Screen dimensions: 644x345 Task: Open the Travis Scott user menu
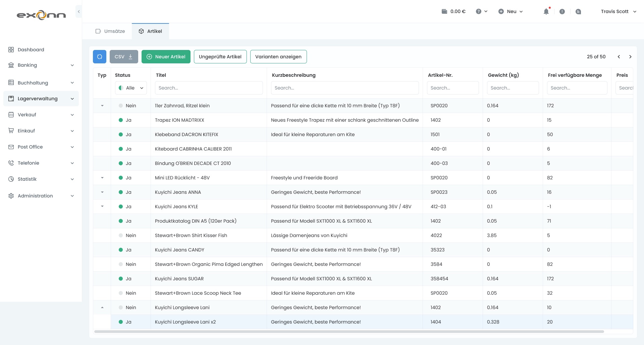tap(619, 11)
